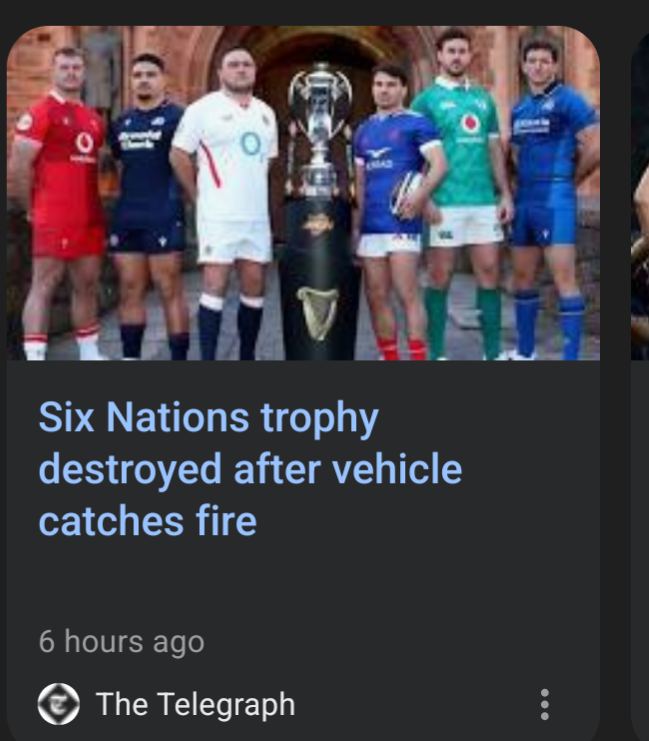Screen dimensions: 649x741
Task: Click Vodafone logo on the red jersey
Action: pos(85,143)
